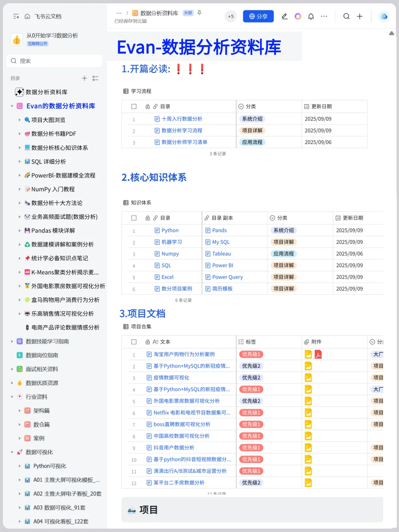
Task: Tick the select-all checkbox in 知识体系 table
Action: tap(134, 218)
